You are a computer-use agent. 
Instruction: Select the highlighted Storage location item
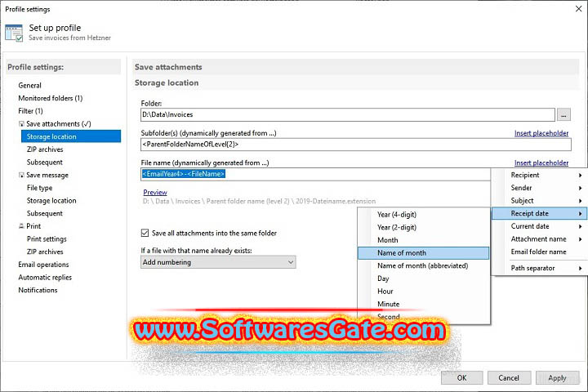pyautogui.click(x=71, y=136)
